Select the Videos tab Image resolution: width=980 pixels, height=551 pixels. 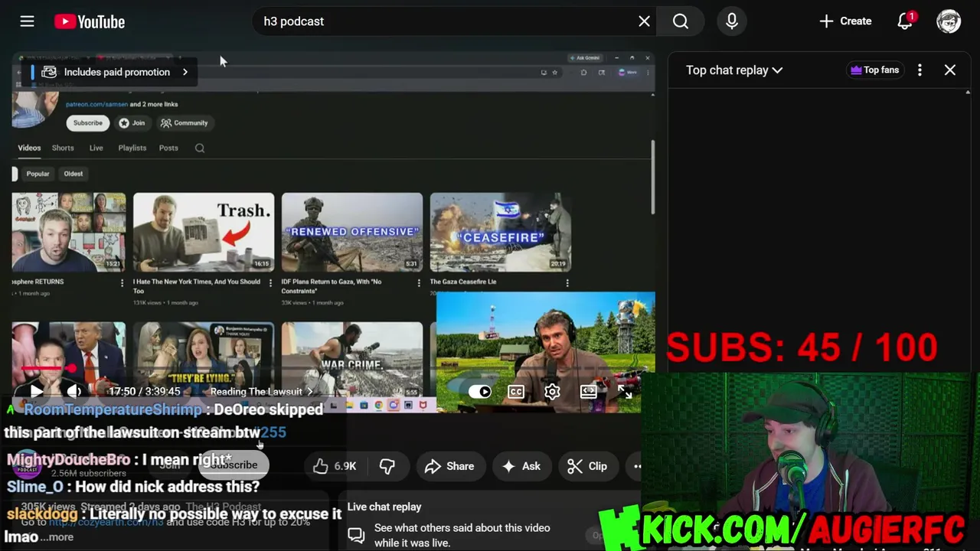[x=29, y=148]
